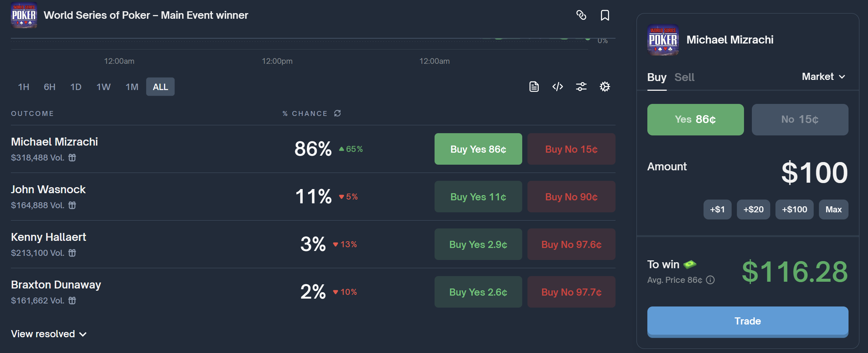Select the Michael Mizrachi outcome name
The height and width of the screenshot is (353, 868).
tap(54, 142)
